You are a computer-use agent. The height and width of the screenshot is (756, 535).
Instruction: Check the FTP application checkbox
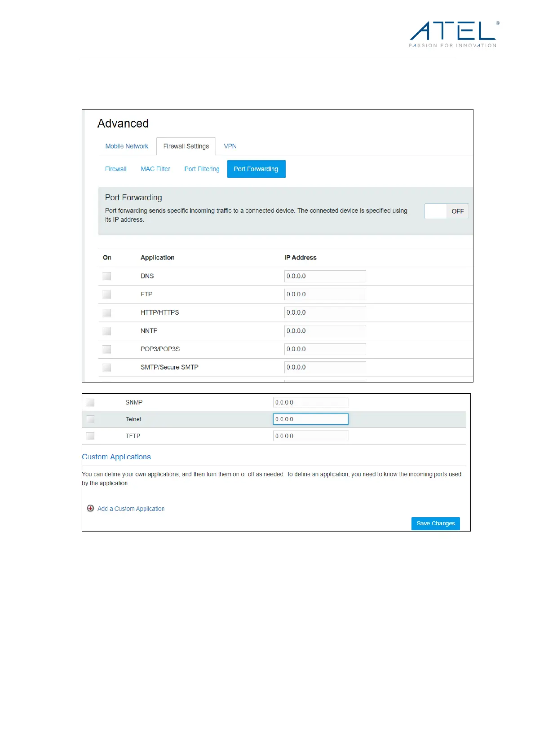(x=106, y=294)
